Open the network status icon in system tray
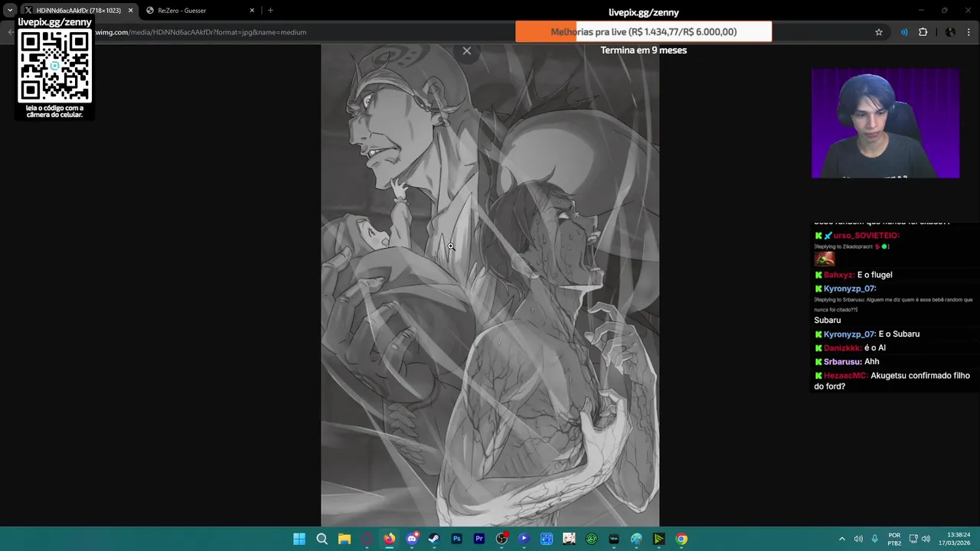980x551 pixels. (x=912, y=539)
